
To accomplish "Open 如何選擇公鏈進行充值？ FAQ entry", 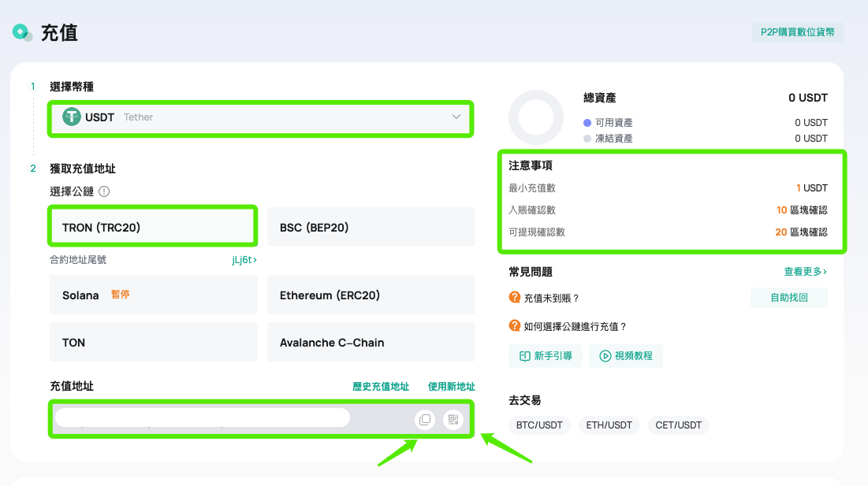I will [576, 326].
